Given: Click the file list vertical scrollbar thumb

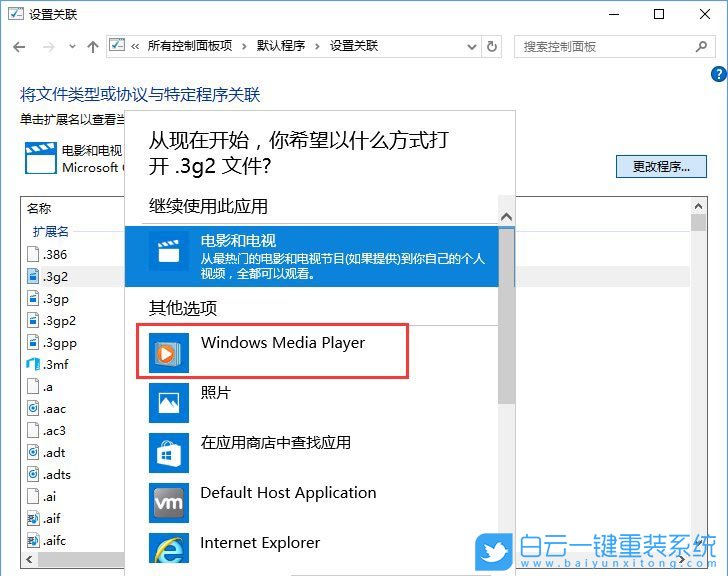Looking at the screenshot, I should (698, 222).
